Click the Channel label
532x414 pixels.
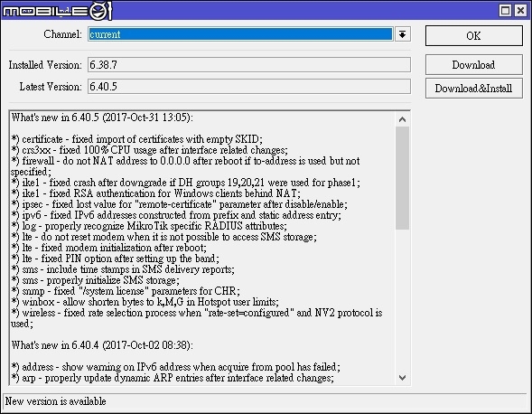[x=62, y=34]
